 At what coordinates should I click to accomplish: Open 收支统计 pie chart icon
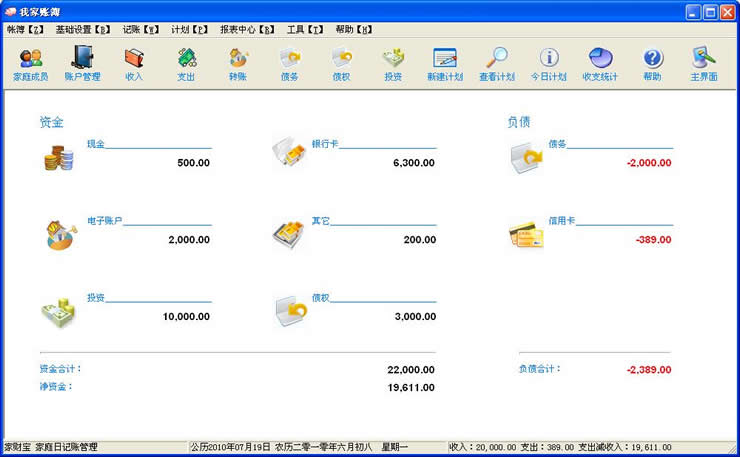[600, 64]
